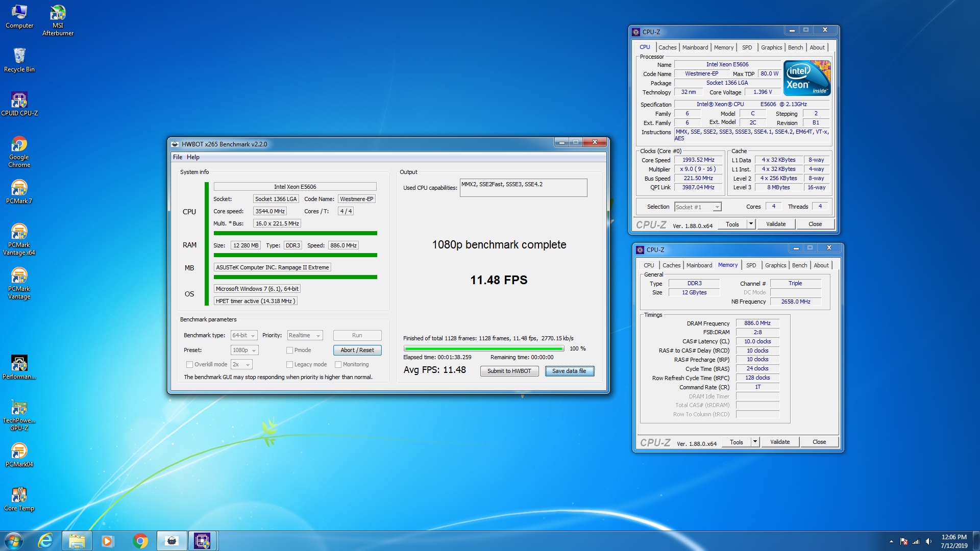This screenshot has height=551, width=980.
Task: Switch to CPU-Z taskbar button
Action: (x=203, y=541)
